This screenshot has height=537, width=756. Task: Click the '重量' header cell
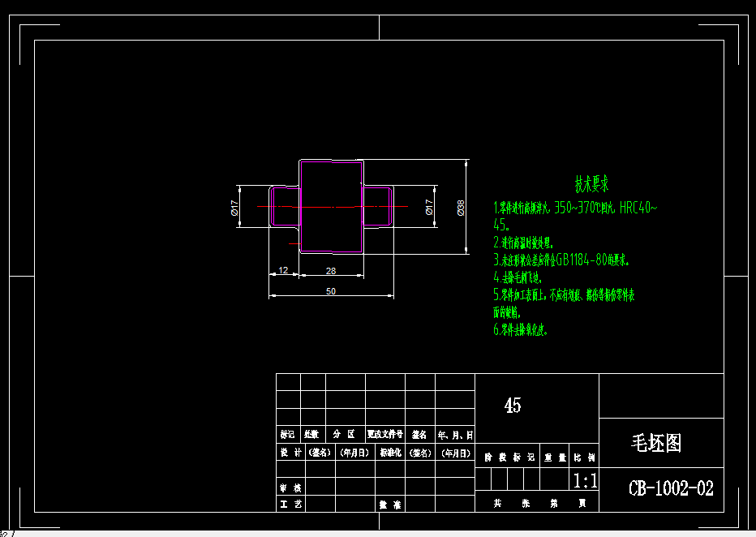click(555, 458)
